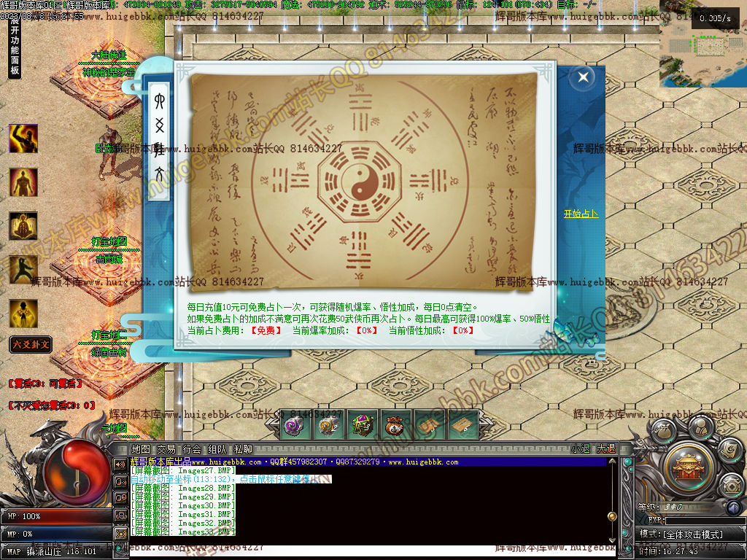Expand the function panel via 展开功能面板
The width and height of the screenshot is (747, 560).
tap(15, 47)
